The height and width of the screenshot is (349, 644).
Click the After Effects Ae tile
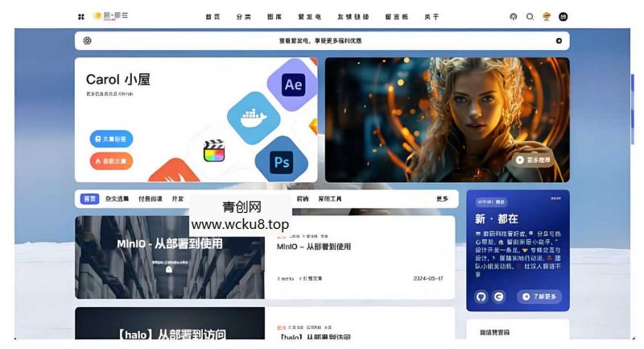coord(293,85)
